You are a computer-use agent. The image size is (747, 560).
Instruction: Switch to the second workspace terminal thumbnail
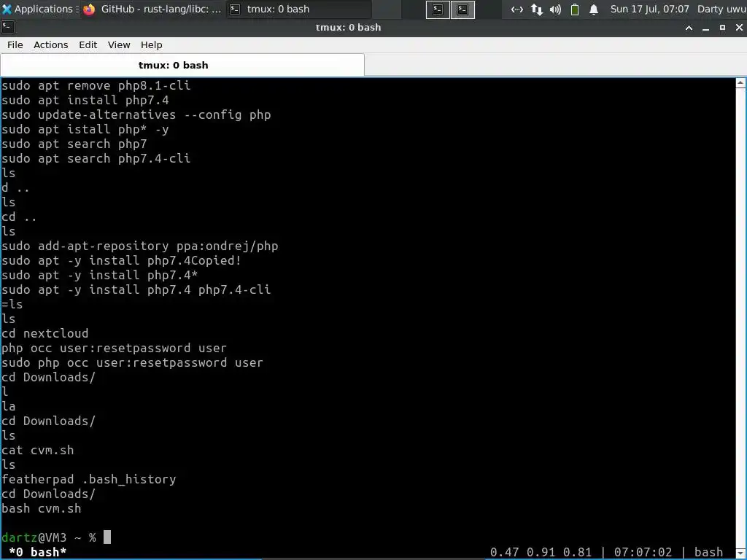coord(462,9)
